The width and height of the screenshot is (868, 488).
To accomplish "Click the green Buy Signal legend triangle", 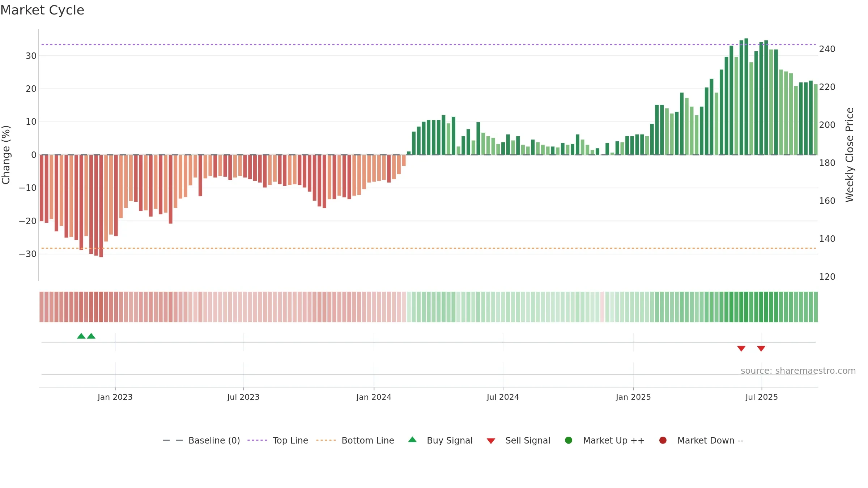I will click(412, 440).
